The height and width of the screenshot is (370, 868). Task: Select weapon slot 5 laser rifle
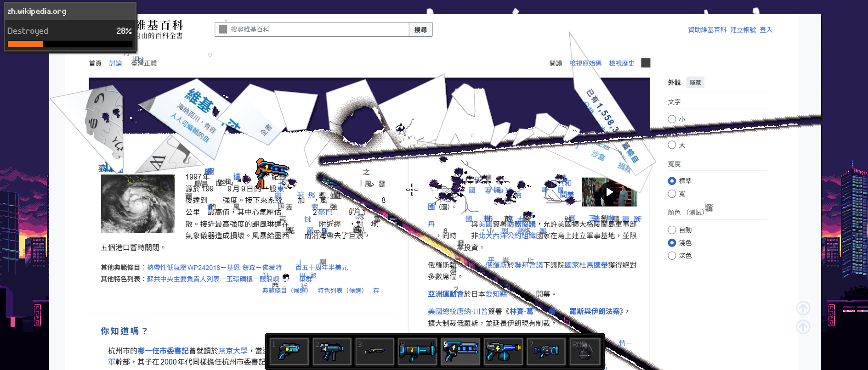click(460, 352)
